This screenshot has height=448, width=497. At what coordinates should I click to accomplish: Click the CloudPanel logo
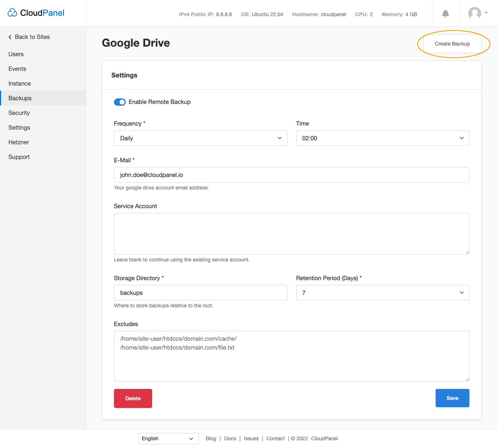36,12
